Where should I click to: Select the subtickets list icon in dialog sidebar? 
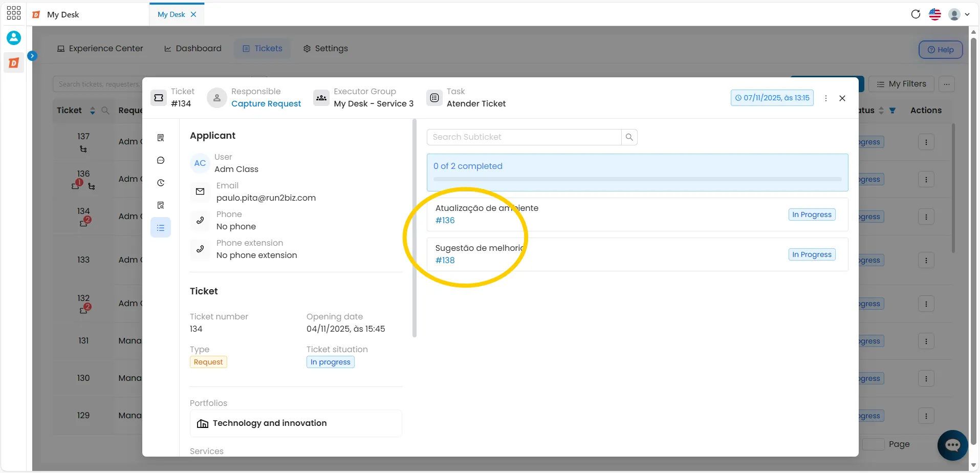click(161, 228)
